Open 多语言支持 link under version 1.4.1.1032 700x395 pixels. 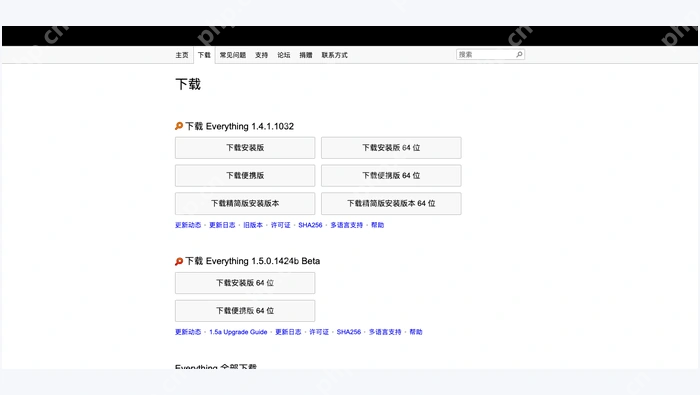click(x=346, y=225)
